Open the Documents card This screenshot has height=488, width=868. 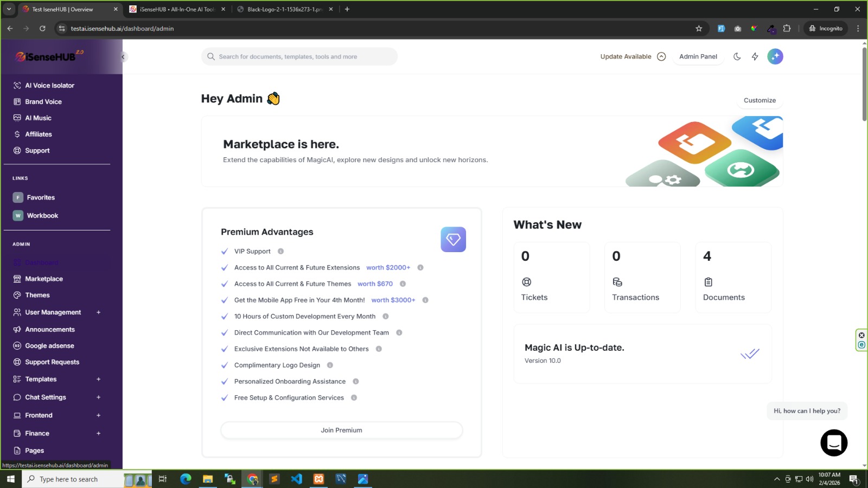coord(733,278)
